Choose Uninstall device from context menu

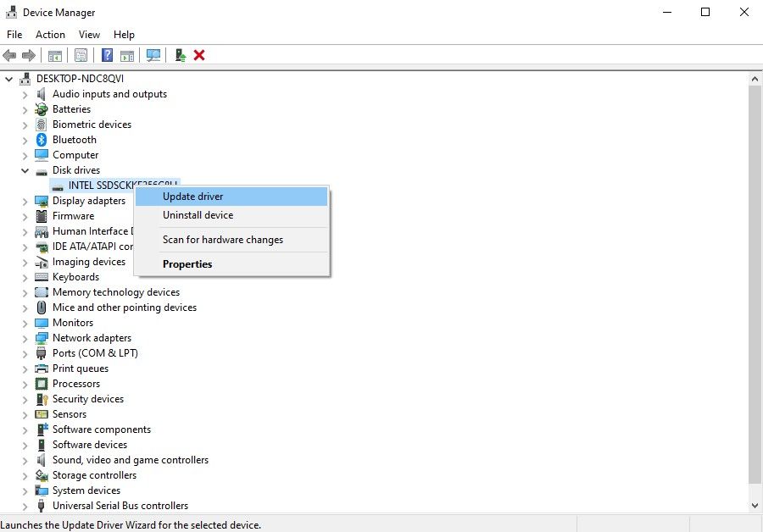click(x=231, y=215)
